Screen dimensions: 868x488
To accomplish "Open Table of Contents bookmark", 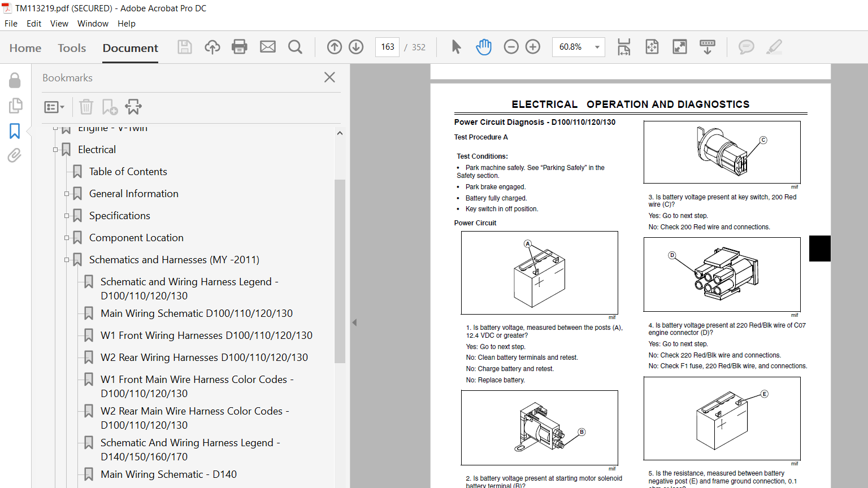I will pos(128,172).
